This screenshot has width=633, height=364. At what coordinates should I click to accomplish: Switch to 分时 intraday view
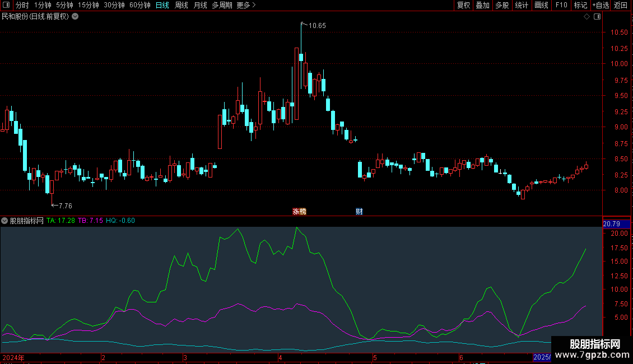click(x=22, y=5)
